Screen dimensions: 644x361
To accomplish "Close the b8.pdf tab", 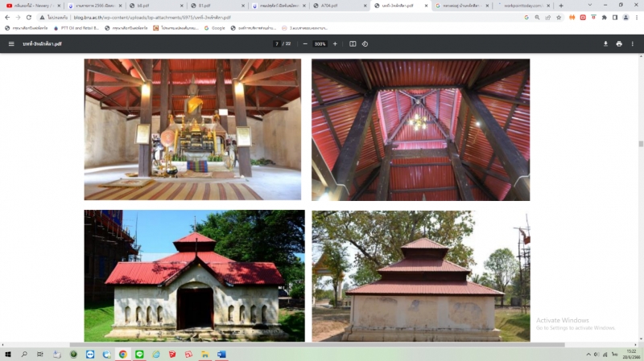I will point(182,6).
